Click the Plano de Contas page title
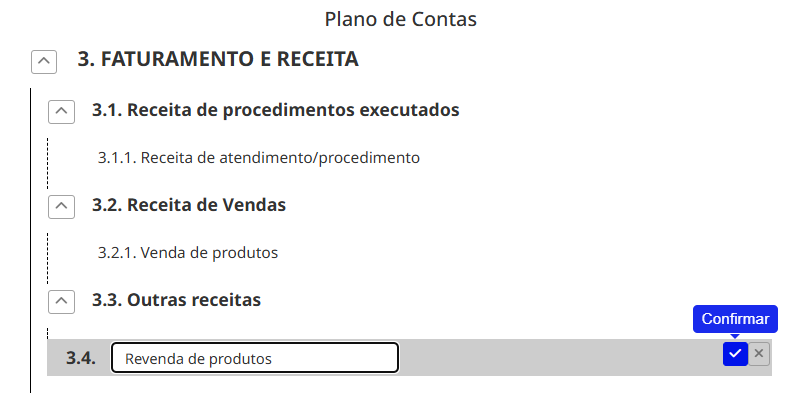The height and width of the screenshot is (399, 812). pyautogui.click(x=401, y=20)
